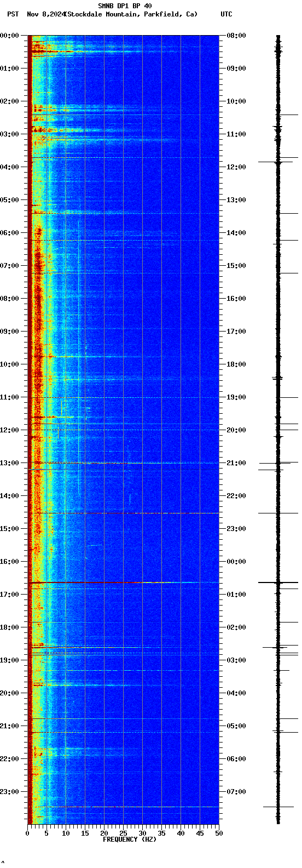Click the 07:00 UTC time label
Viewport: 302px width, 868px height.
pyautogui.click(x=236, y=792)
